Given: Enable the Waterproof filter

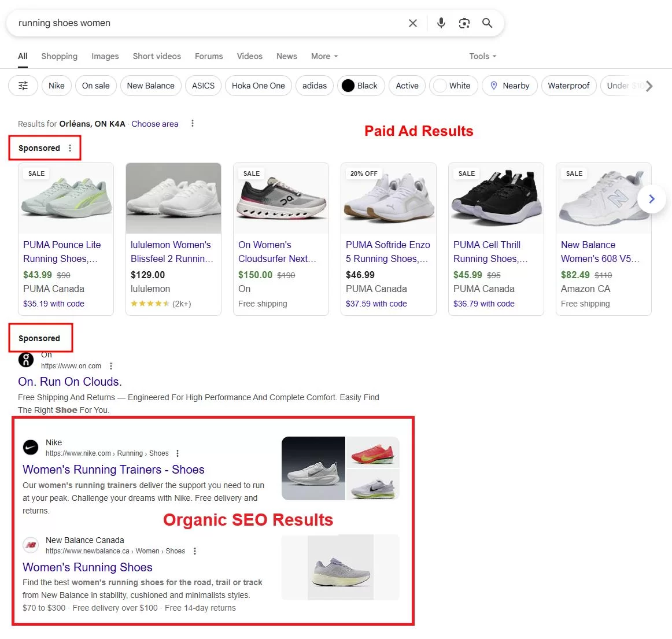Looking at the screenshot, I should pos(568,86).
